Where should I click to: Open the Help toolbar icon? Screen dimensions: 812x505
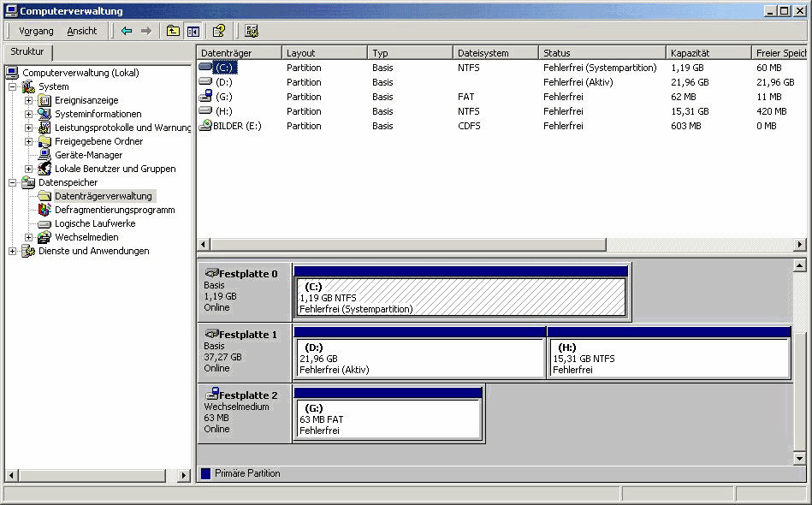point(219,31)
